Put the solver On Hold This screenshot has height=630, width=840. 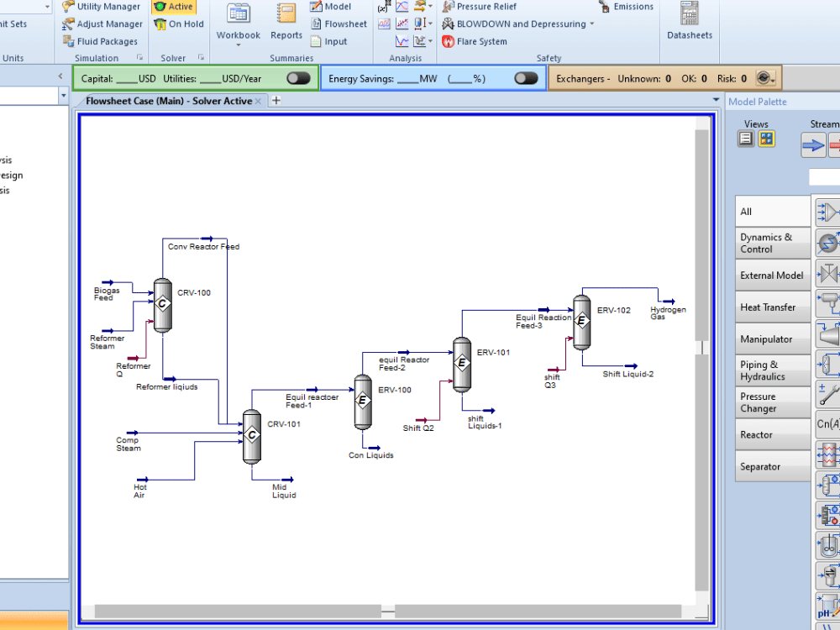tap(178, 24)
